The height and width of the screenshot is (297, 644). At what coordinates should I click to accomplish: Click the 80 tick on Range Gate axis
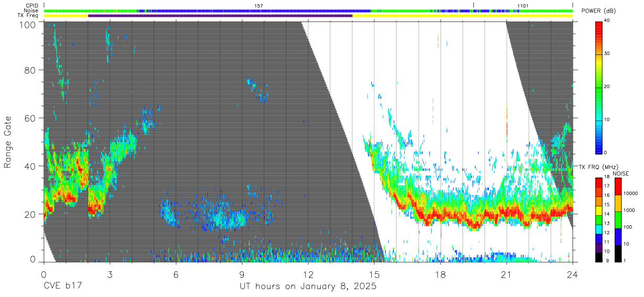[30, 70]
